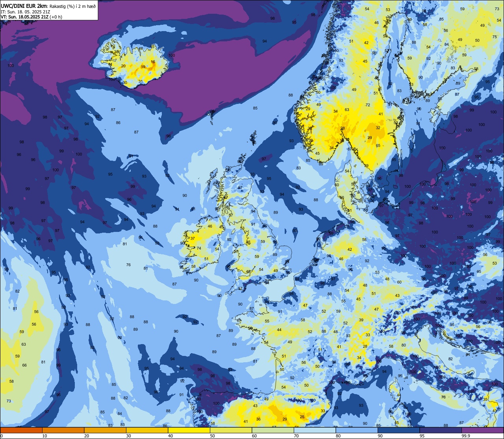Click the orange legend segment between 10 and 20
Screen dimensions: 504x439
tap(63, 430)
